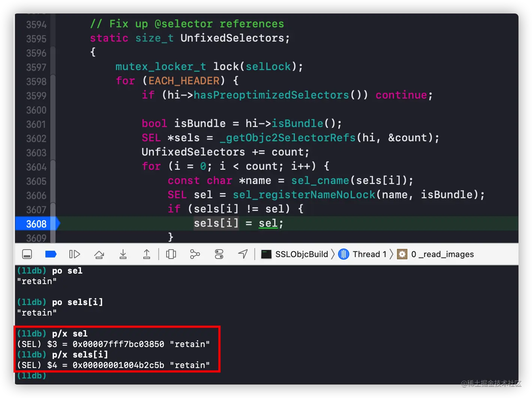Screen dimensions: 532x398
Task: Click the Thread 1 thread icon
Action: point(344,254)
